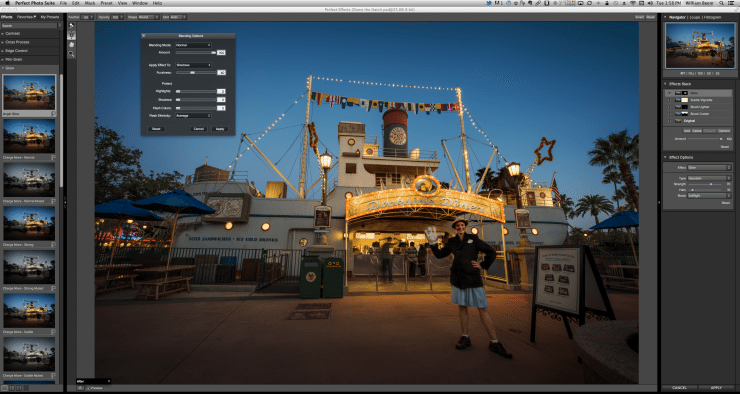This screenshot has width=740, height=394.
Task: Select the Hand pan tool
Action: click(71, 45)
